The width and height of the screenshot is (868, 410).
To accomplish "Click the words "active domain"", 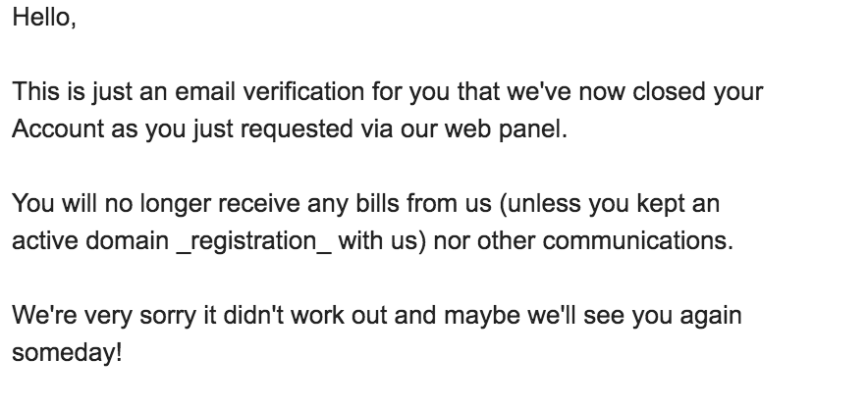I will point(90,241).
